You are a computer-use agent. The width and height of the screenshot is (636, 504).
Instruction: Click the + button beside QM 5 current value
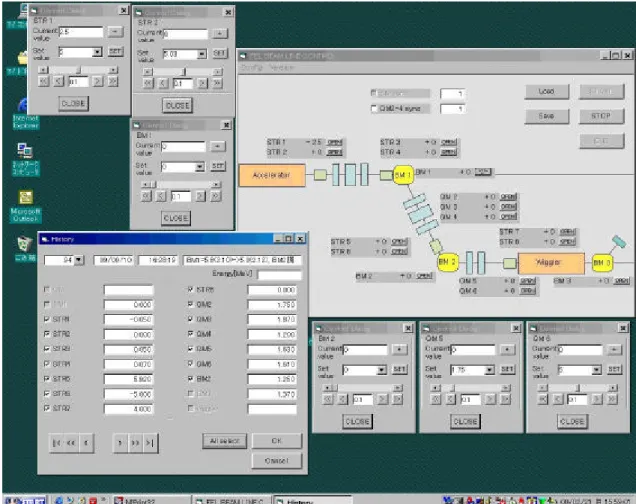click(x=507, y=349)
